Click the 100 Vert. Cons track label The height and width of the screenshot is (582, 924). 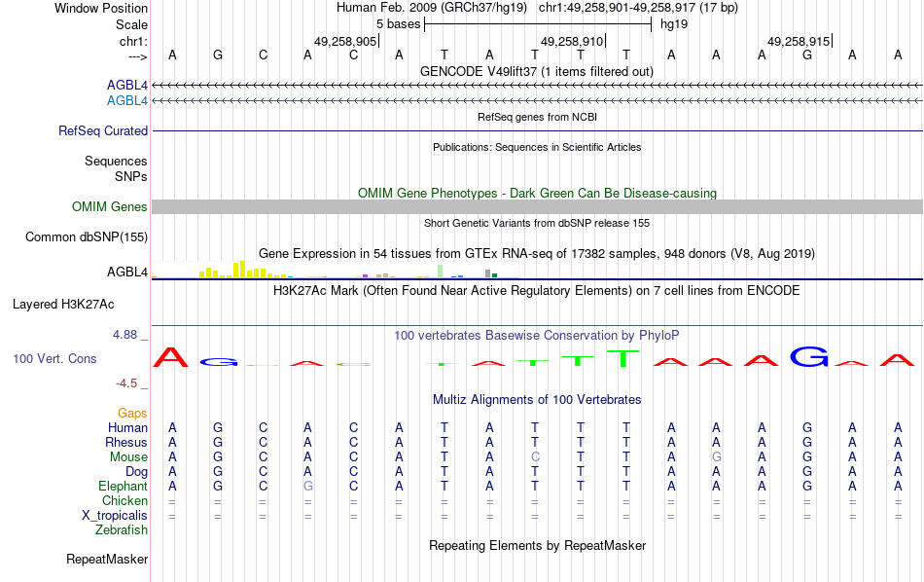click(x=54, y=358)
